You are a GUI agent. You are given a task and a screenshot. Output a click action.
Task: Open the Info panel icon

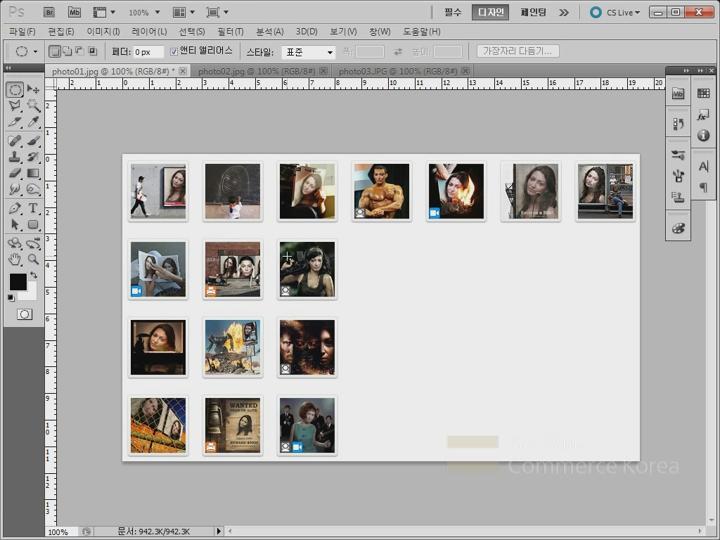[x=703, y=135]
